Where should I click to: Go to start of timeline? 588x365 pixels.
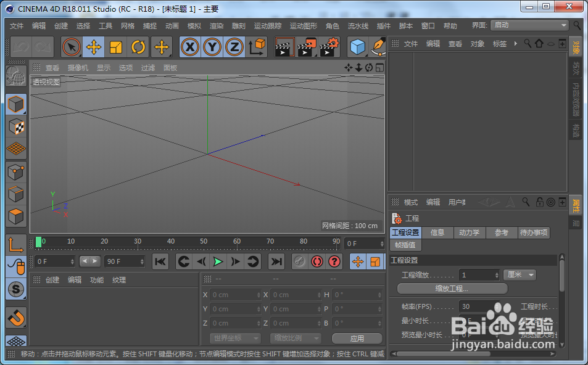[x=160, y=261]
